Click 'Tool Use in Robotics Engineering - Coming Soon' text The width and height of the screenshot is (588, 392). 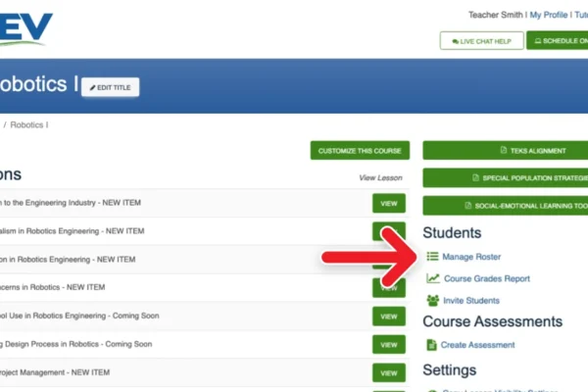coord(79,316)
